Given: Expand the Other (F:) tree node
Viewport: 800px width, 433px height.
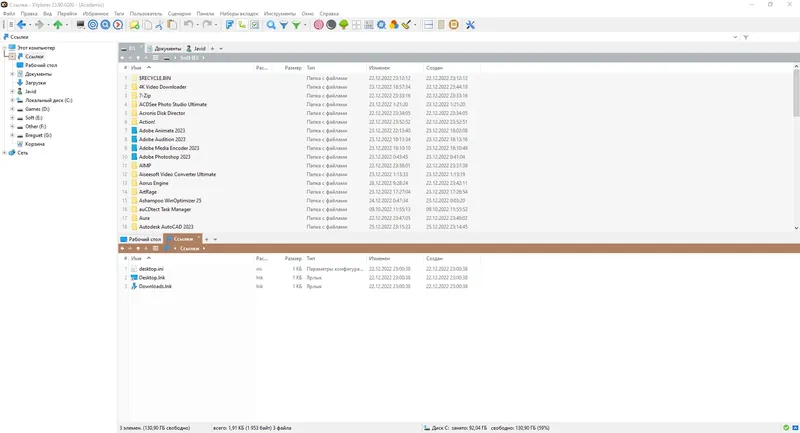Looking at the screenshot, I should 12,126.
